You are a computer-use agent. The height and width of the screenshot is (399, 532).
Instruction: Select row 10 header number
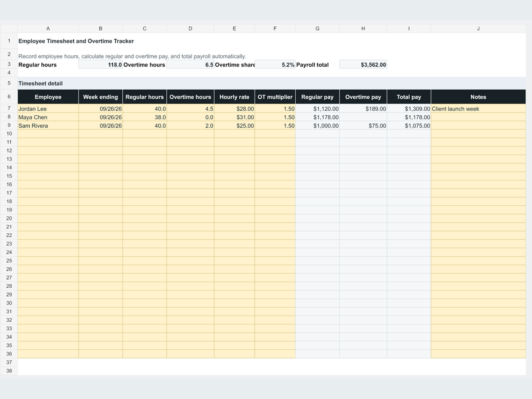click(9, 133)
